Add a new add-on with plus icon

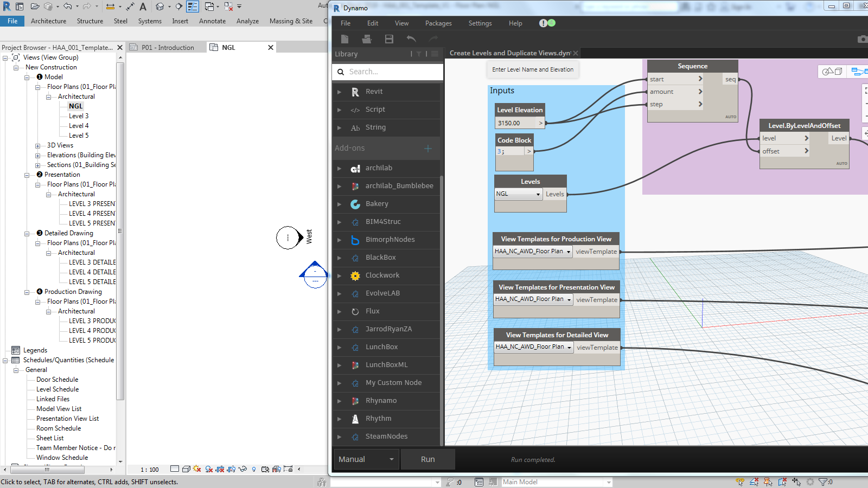point(428,148)
